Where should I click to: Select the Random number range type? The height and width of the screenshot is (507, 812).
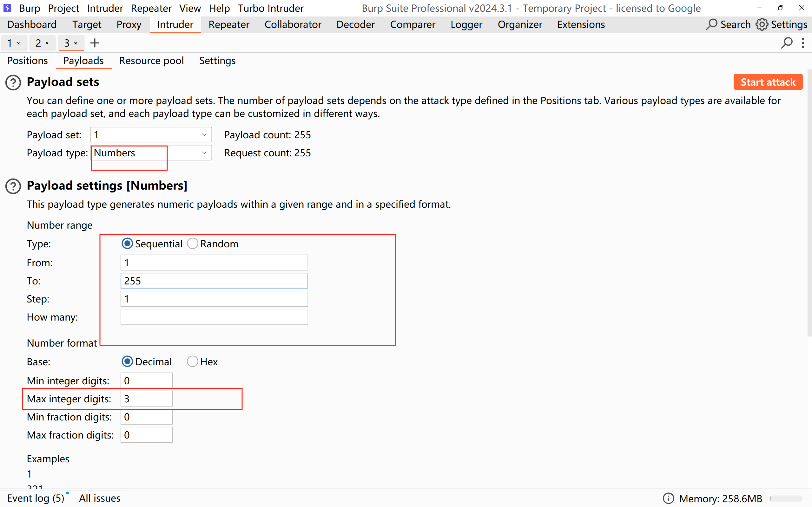click(x=193, y=244)
